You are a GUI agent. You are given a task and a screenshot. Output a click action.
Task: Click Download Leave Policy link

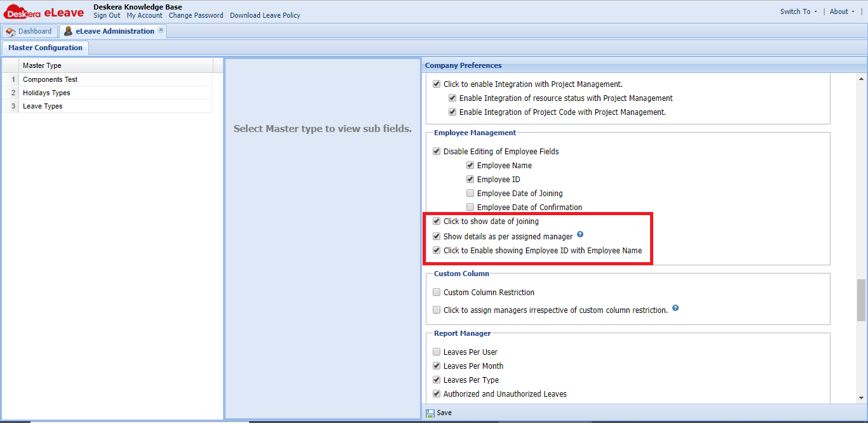pyautogui.click(x=265, y=15)
